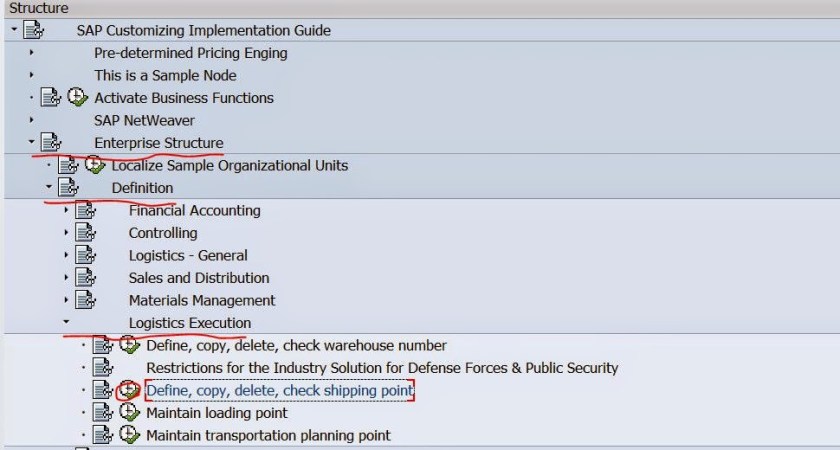
Task: Open documentation icon for check warehouse number
Action: [103, 345]
